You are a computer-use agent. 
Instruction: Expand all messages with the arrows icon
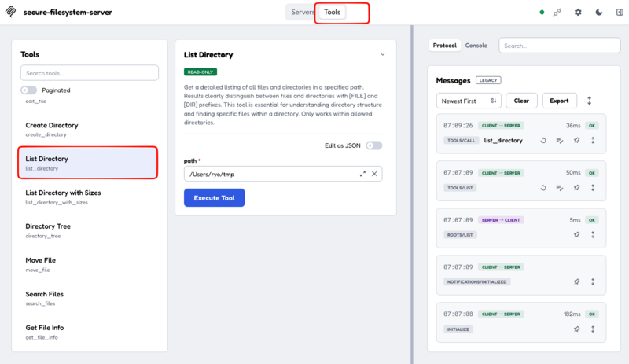pos(589,101)
